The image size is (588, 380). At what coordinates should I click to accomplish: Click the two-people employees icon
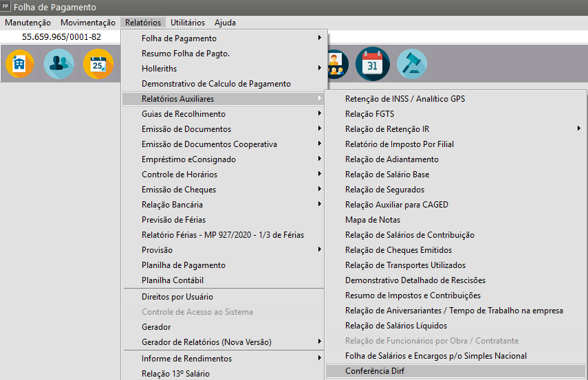tap(58, 64)
